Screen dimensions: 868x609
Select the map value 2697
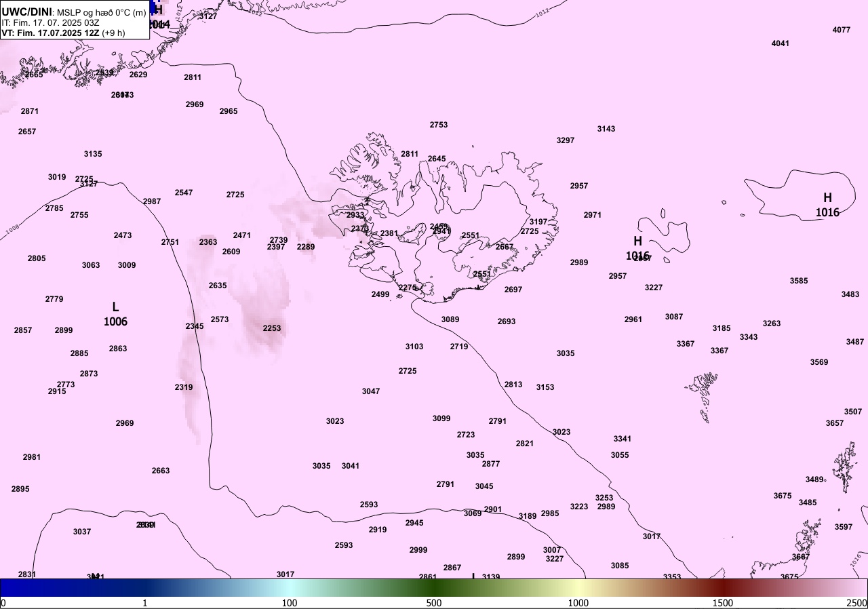513,290
